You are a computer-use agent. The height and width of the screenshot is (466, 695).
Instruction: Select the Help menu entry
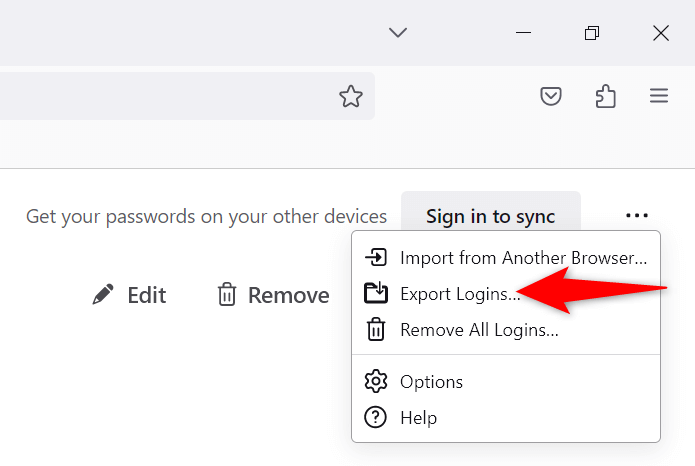pyautogui.click(x=418, y=417)
